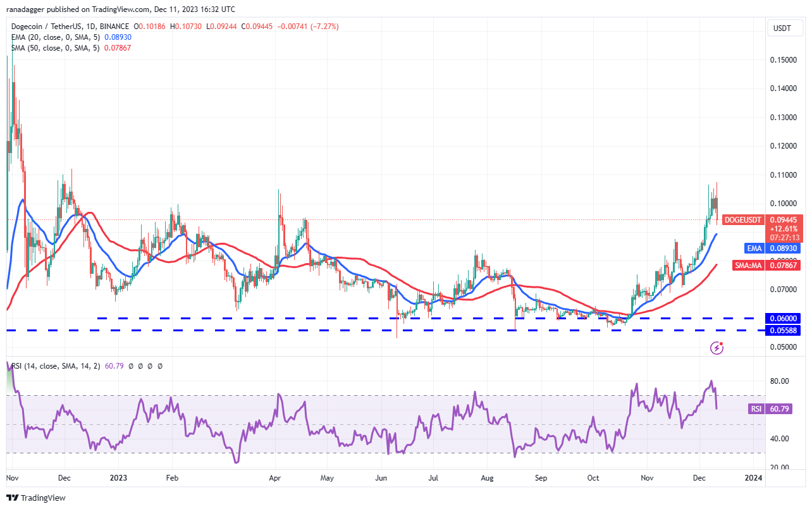Click the 0.10000 price axis label
The image size is (812, 509).
(784, 204)
